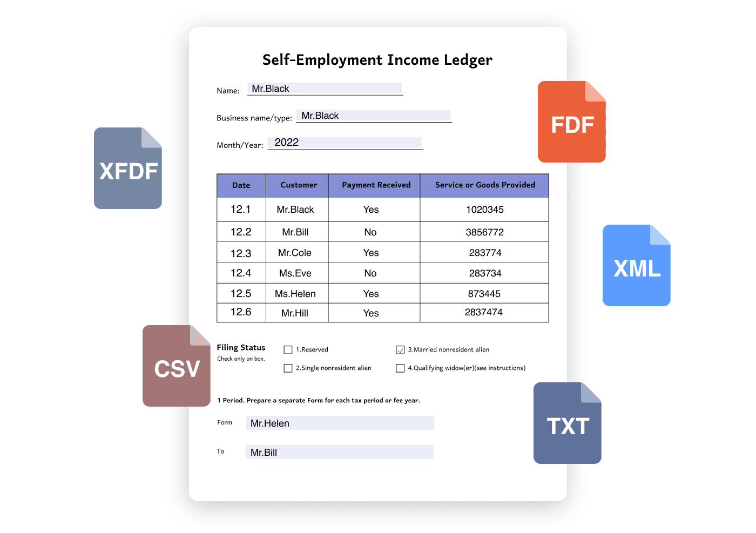The image size is (756, 533).
Task: Choose the CSV file icon
Action: pos(177,366)
